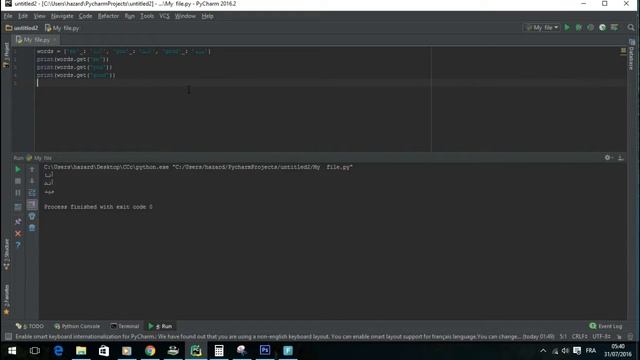This screenshot has height=360, width=640.
Task: Toggle soft-wrap in Run console
Action: (x=32, y=193)
